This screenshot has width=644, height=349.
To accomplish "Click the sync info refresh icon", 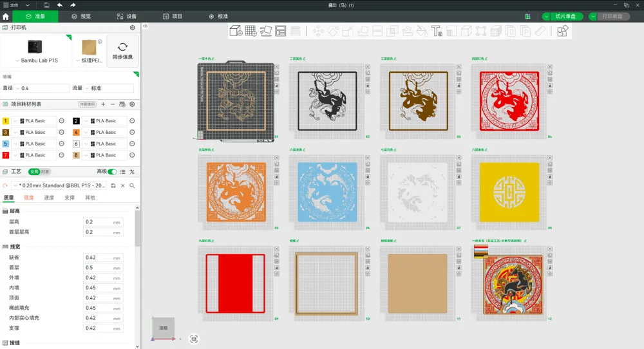I will click(122, 51).
